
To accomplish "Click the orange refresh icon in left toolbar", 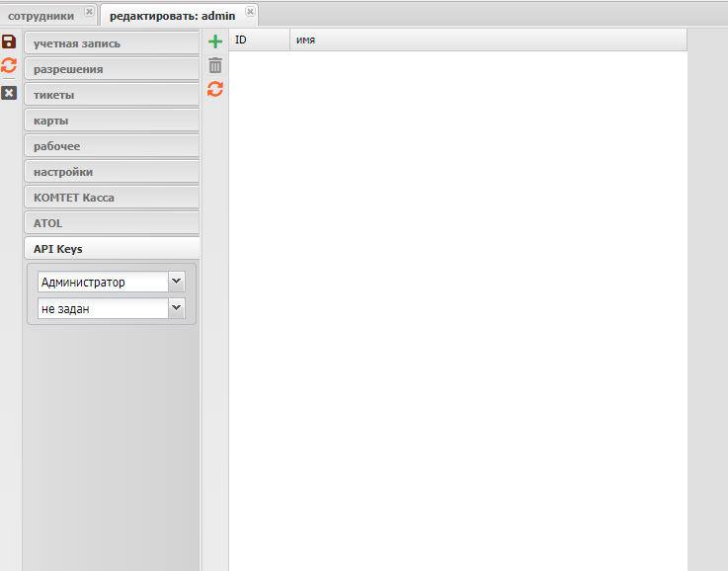I will (9, 65).
